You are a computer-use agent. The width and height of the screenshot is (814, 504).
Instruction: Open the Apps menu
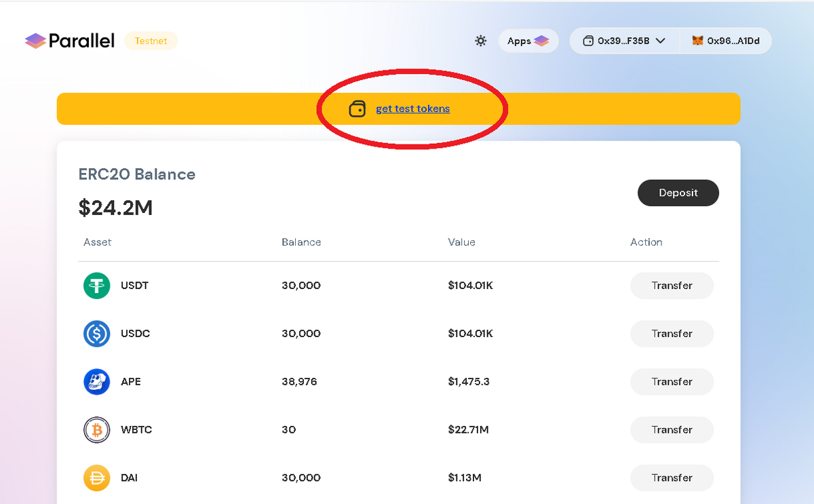pos(528,41)
